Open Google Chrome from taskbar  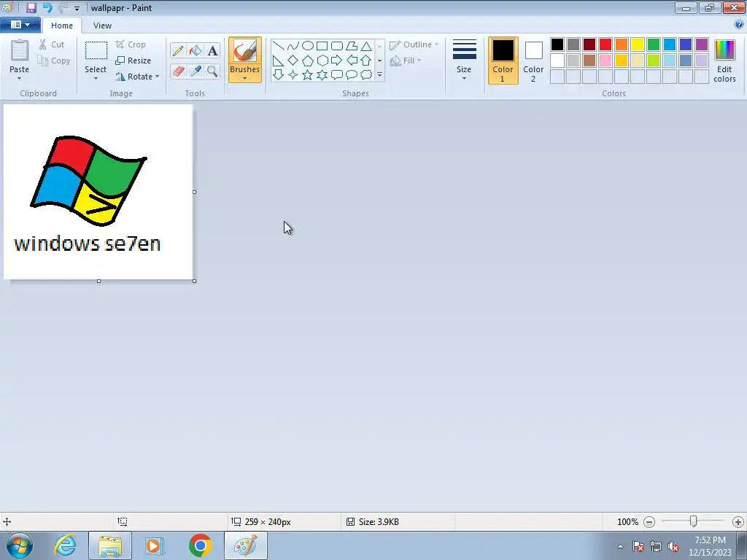[200, 545]
